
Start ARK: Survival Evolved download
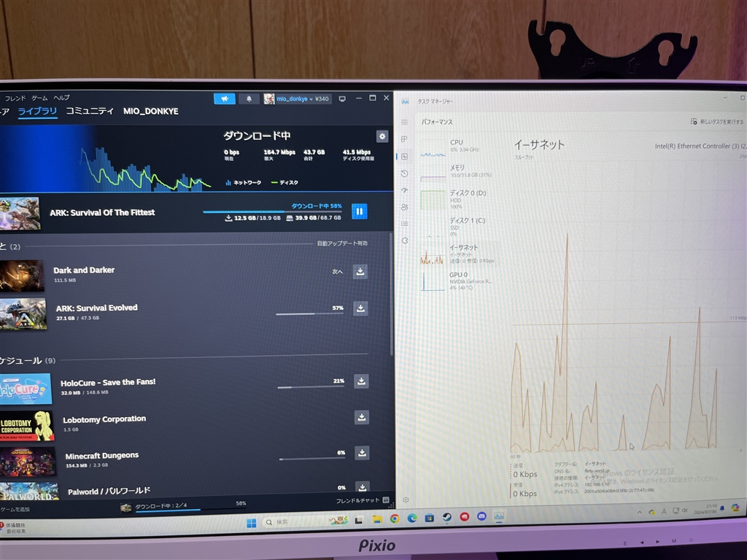tap(360, 308)
